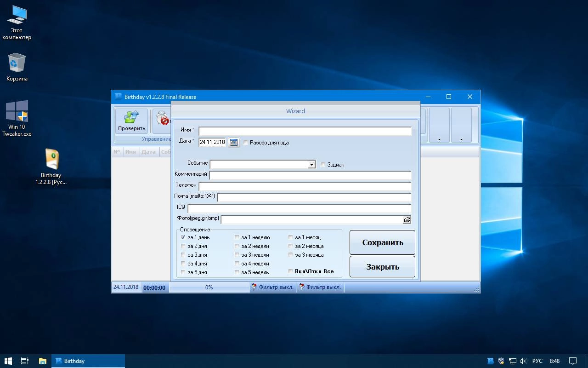Click the VirtualBox cube tray icon
Image resolution: width=588 pixels, height=368 pixels.
[501, 361]
